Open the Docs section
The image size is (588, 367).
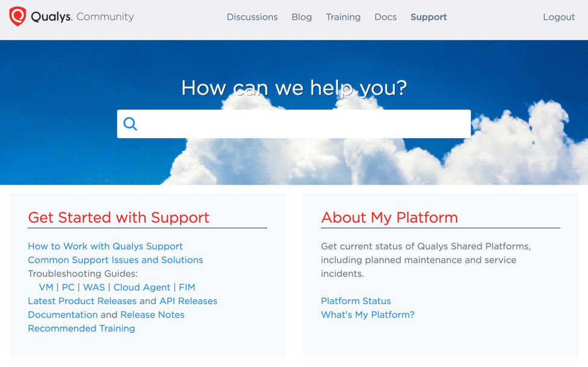tap(385, 17)
